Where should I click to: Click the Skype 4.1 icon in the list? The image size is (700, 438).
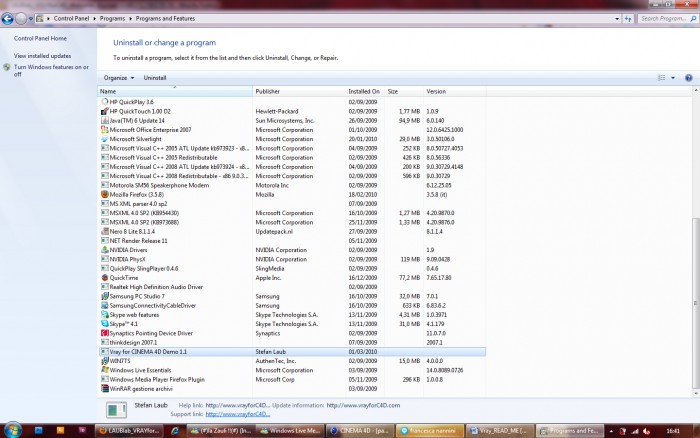point(104,324)
